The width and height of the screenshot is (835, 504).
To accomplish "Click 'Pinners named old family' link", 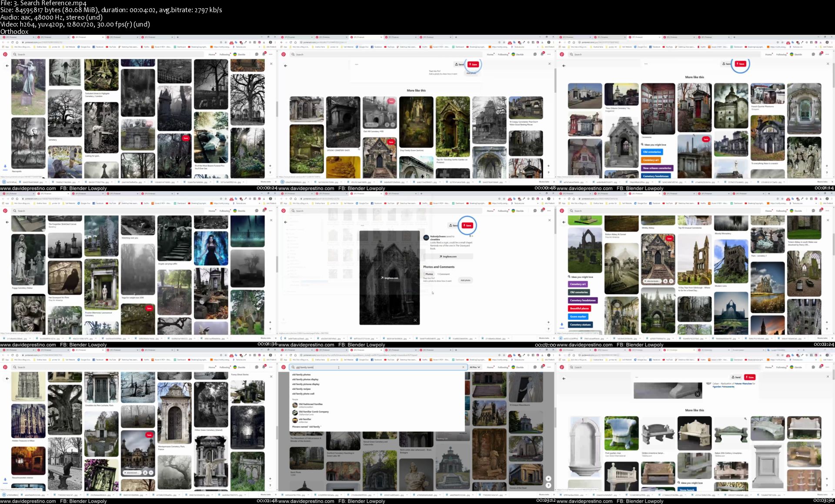I will pos(307,427).
